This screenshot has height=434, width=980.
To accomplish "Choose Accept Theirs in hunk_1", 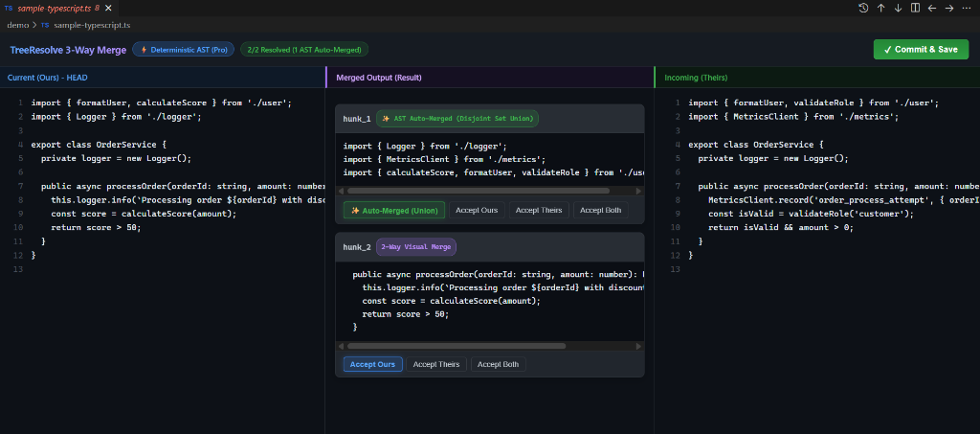I will (538, 210).
